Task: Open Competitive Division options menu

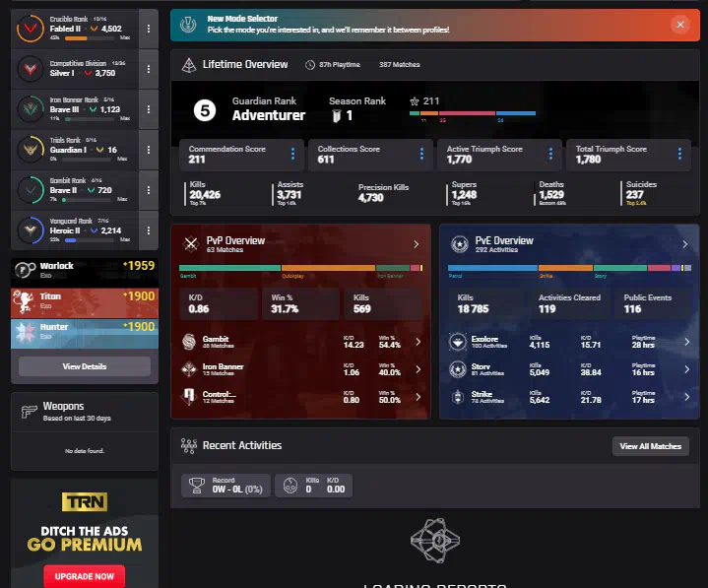Action: pyautogui.click(x=149, y=69)
